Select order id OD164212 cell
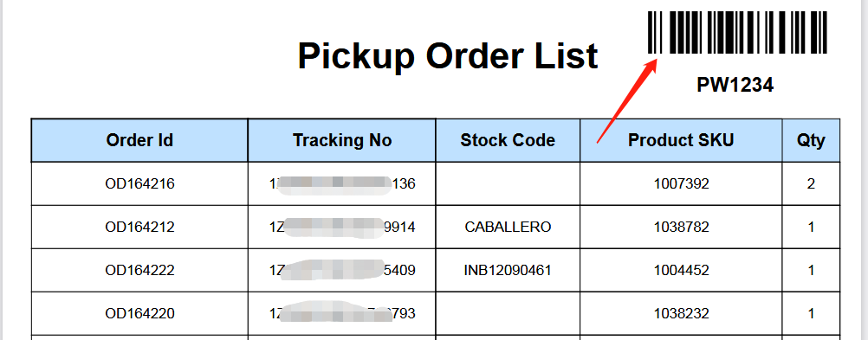The width and height of the screenshot is (868, 340). pos(139,227)
